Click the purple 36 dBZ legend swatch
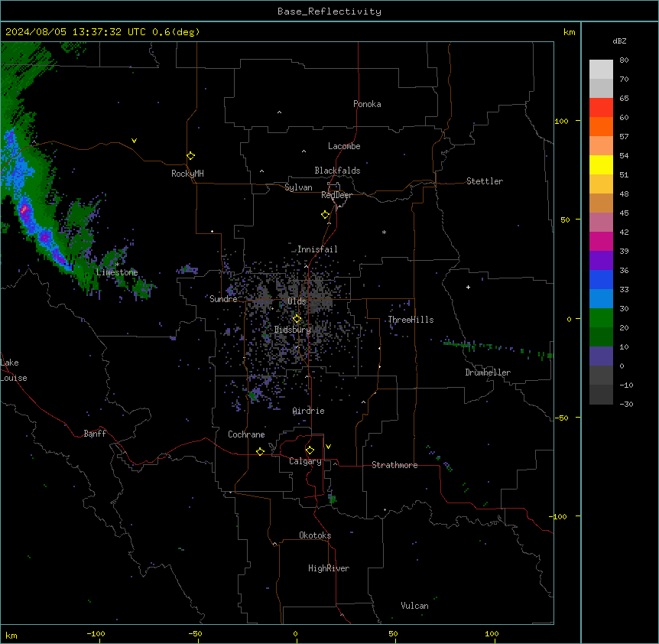 coord(601,261)
